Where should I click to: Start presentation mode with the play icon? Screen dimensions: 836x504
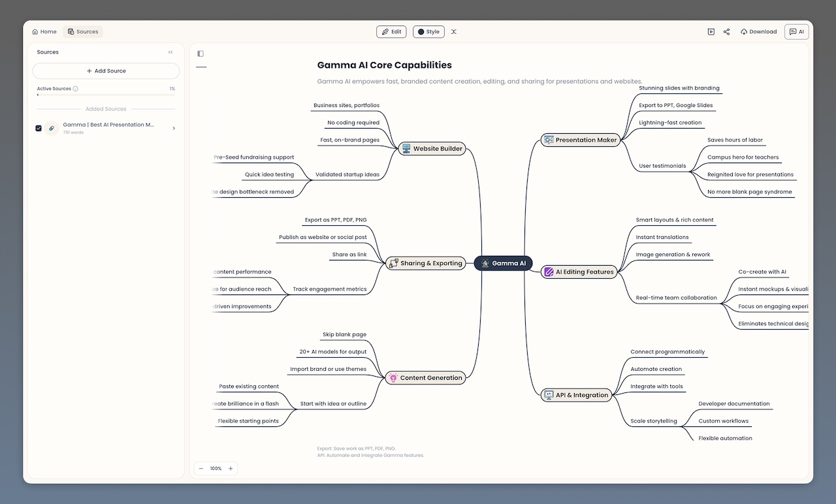[711, 31]
